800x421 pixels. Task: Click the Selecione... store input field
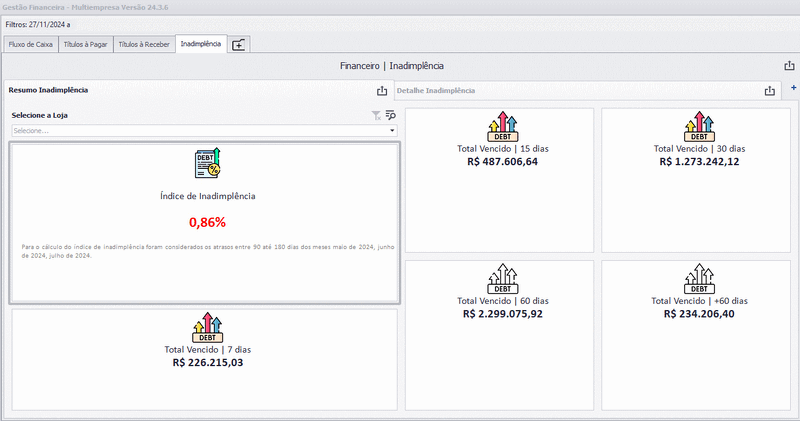(x=204, y=131)
